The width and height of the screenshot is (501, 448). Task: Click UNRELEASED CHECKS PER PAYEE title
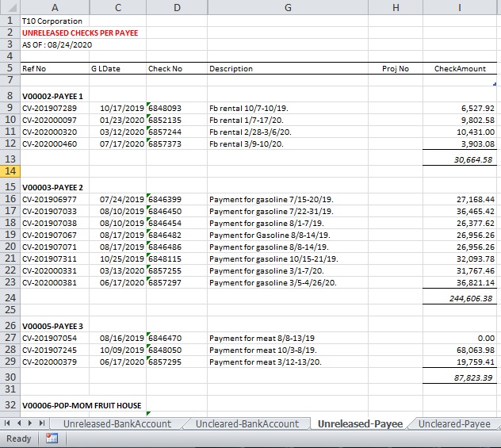80,33
